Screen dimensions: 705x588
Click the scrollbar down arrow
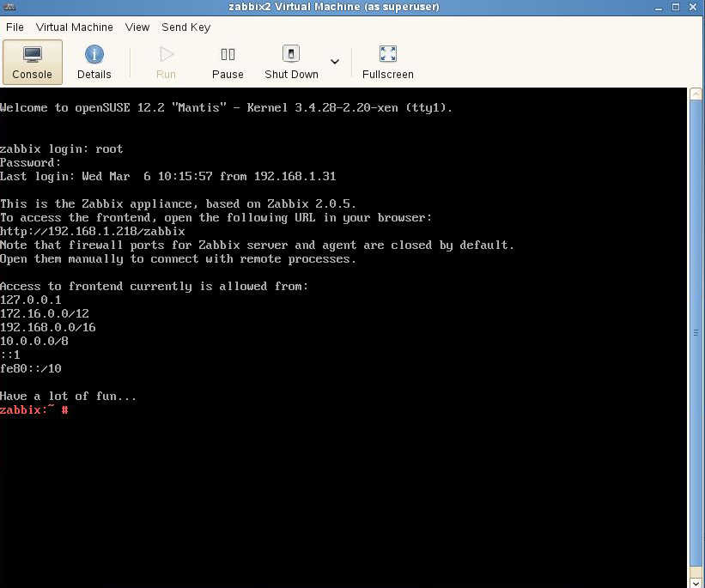point(696,583)
